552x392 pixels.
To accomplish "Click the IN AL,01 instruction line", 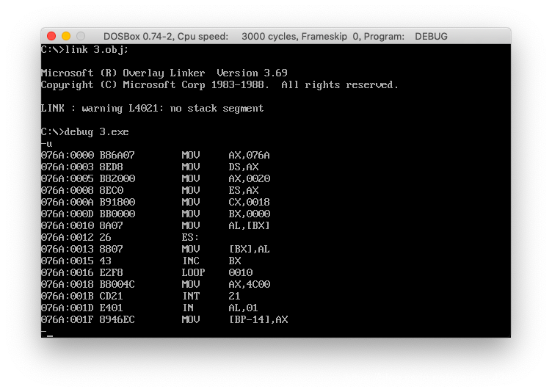I will (x=149, y=308).
